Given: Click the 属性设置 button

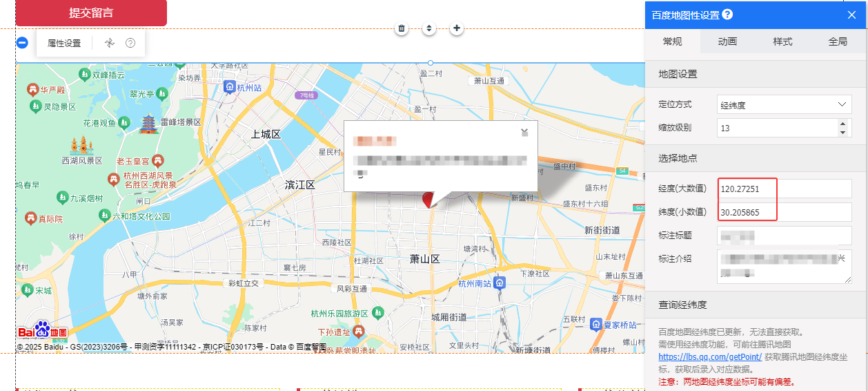Looking at the screenshot, I should (64, 43).
